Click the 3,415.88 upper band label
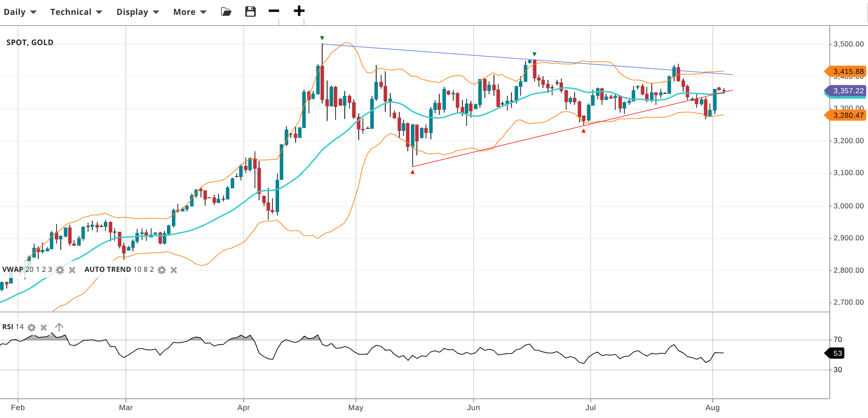868x418 pixels. coord(847,71)
